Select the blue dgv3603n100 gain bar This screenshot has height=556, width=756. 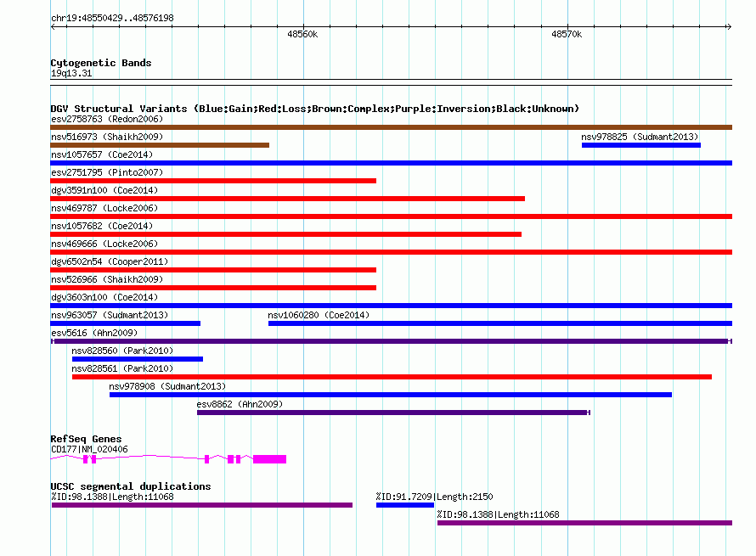391,306
